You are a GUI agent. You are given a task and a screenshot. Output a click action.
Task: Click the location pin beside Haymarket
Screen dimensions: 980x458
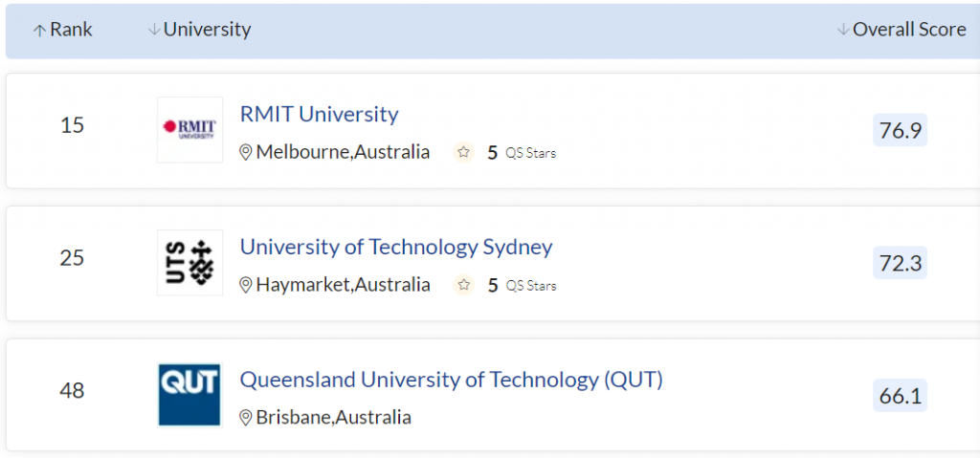tap(246, 285)
